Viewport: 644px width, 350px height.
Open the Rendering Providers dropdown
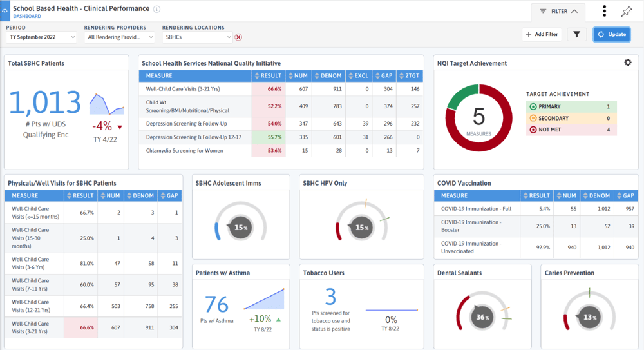[120, 37]
